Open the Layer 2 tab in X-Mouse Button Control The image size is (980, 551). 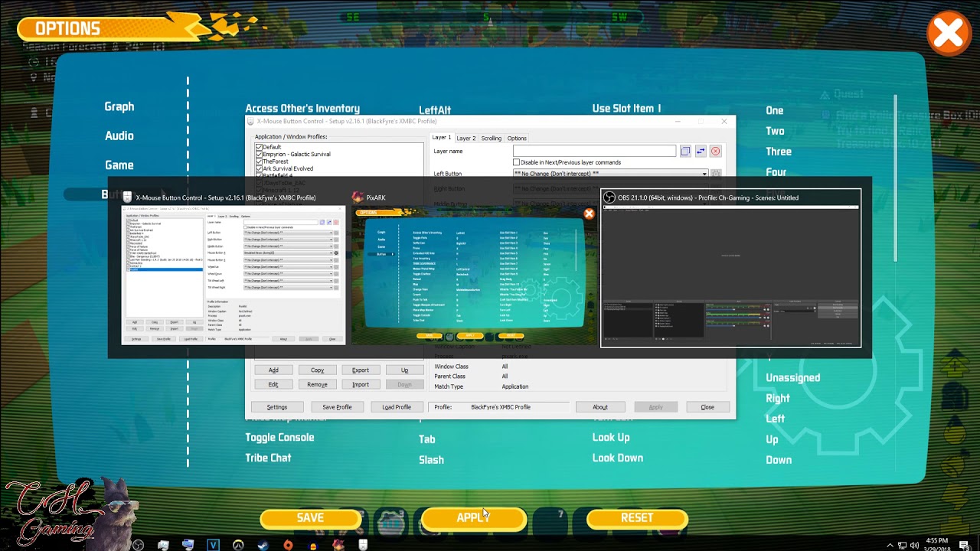tap(466, 139)
